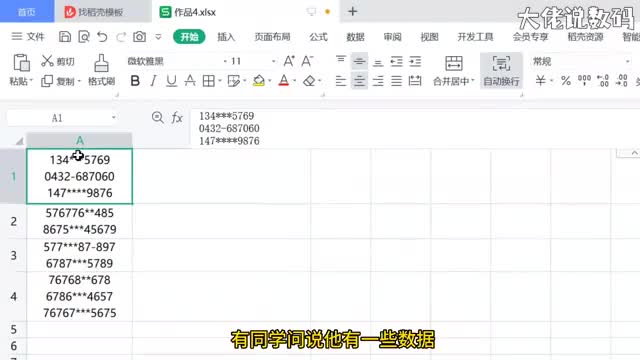Click the Name Box showing A1
Viewport: 640px width, 360px height.
point(57,118)
